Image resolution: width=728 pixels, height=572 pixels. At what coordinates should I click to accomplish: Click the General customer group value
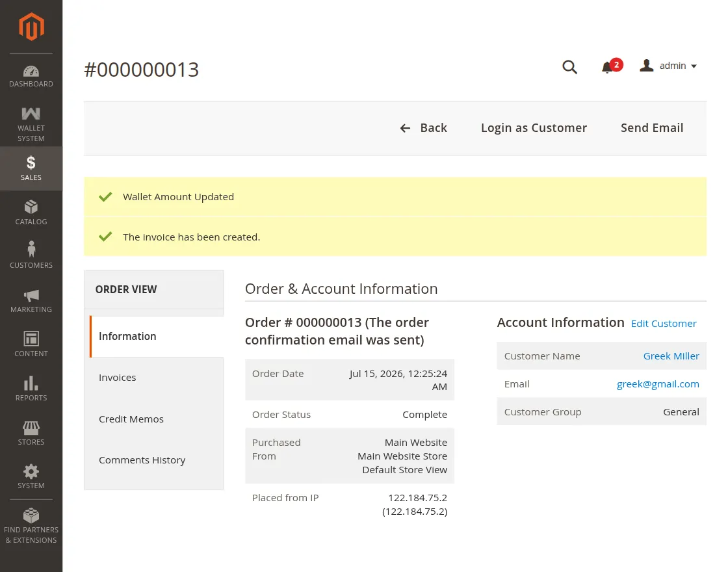pyautogui.click(x=681, y=412)
